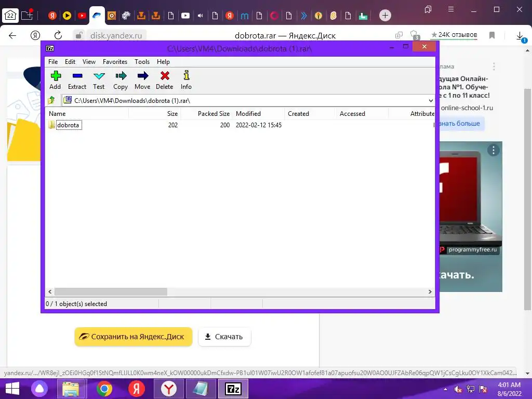Screen dimensions: 532x399
Task: Sort by Accessed column header
Action: point(362,114)
